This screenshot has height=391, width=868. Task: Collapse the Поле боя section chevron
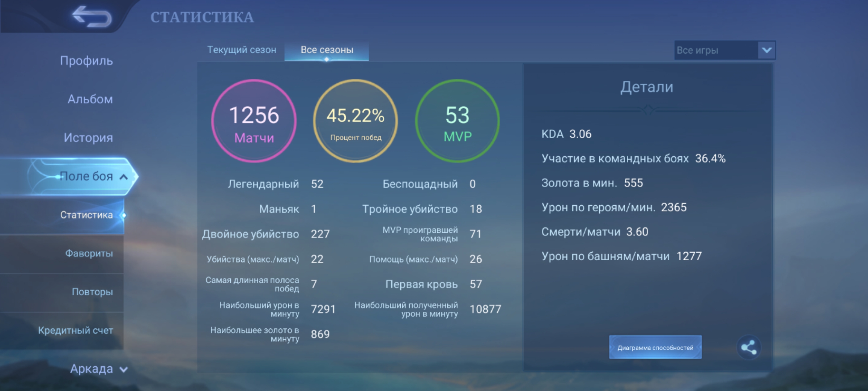tap(124, 177)
